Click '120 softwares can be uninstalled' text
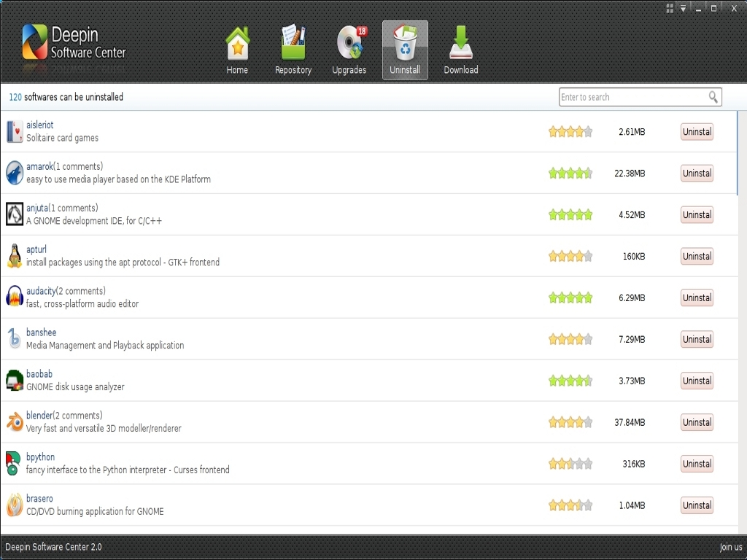This screenshot has width=747, height=560. 66,97
